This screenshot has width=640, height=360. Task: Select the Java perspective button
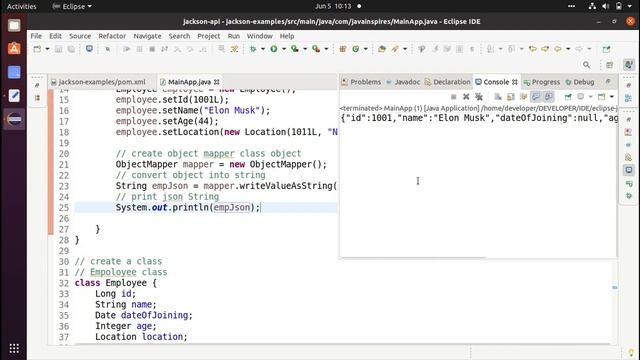click(x=629, y=64)
